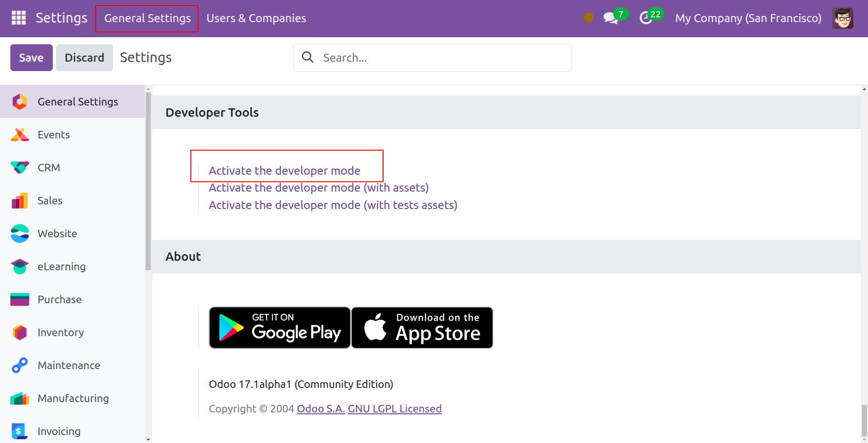Click the Settings breadcrumb title
The width and height of the screenshot is (868, 443).
[x=146, y=57]
